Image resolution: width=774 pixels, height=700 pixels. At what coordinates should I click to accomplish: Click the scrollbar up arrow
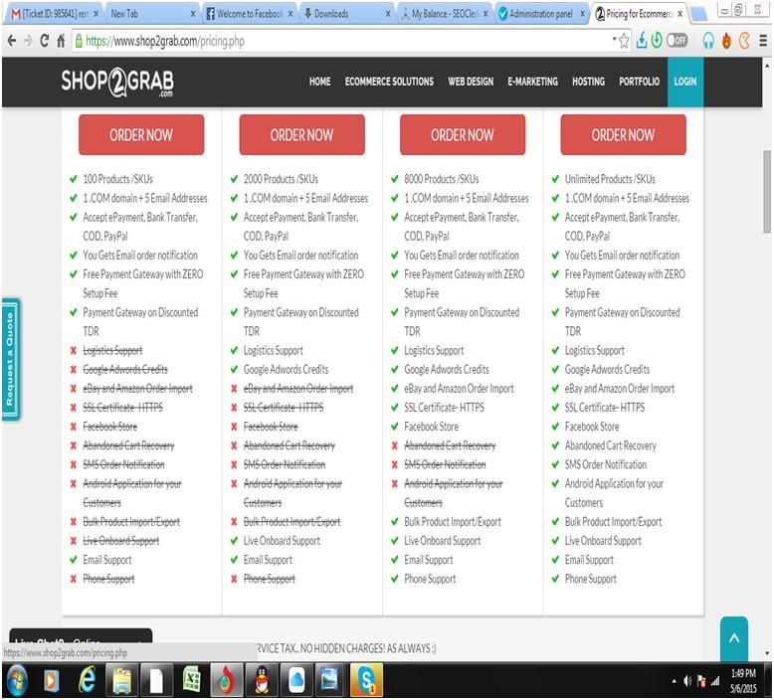767,65
